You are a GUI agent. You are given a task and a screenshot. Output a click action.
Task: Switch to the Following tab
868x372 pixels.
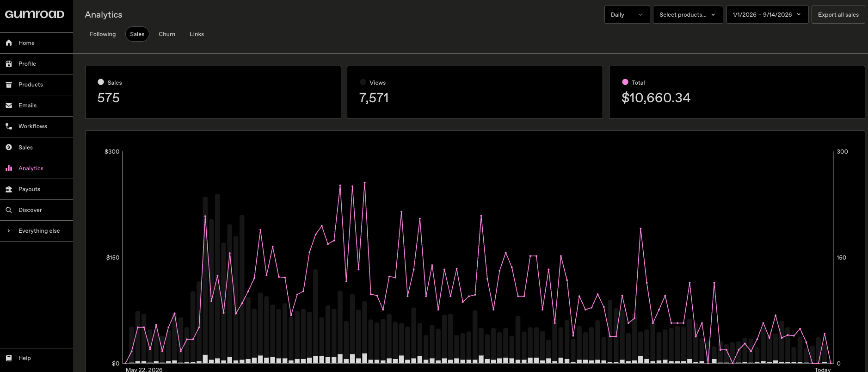click(103, 34)
